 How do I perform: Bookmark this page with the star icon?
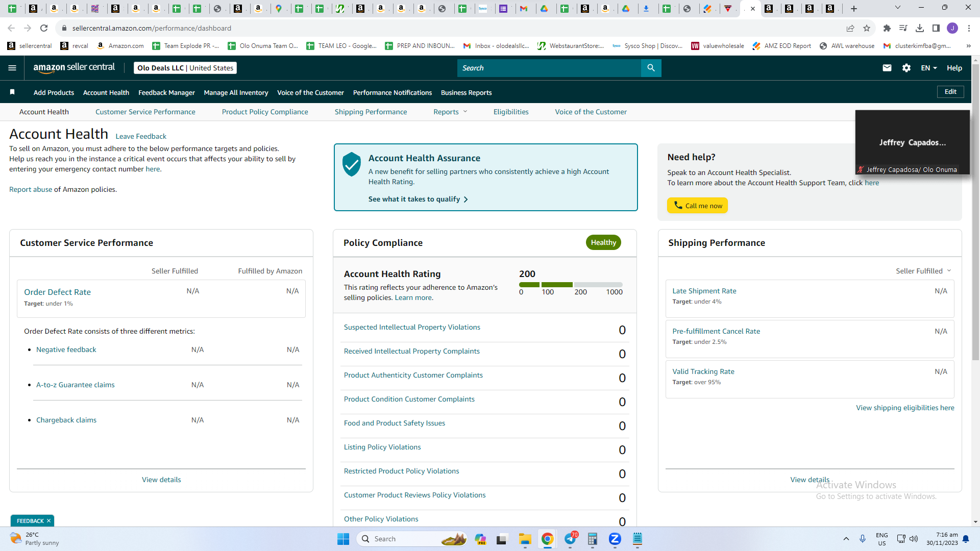point(867,28)
